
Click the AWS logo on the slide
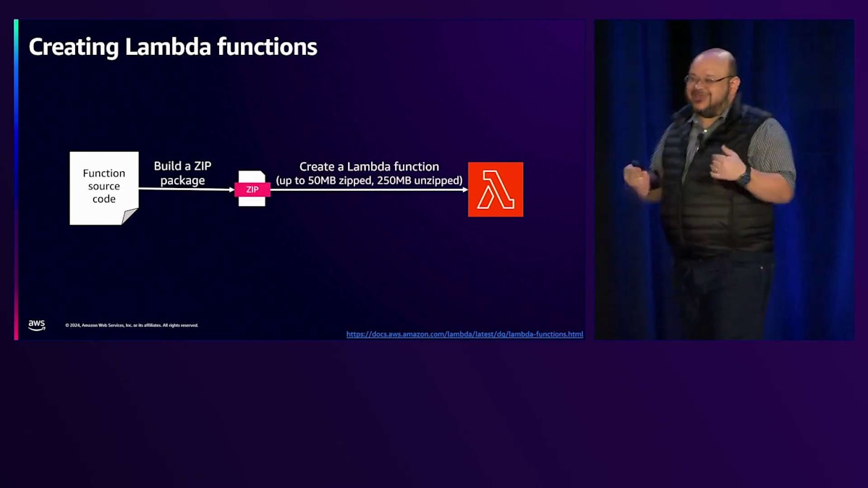[37, 325]
